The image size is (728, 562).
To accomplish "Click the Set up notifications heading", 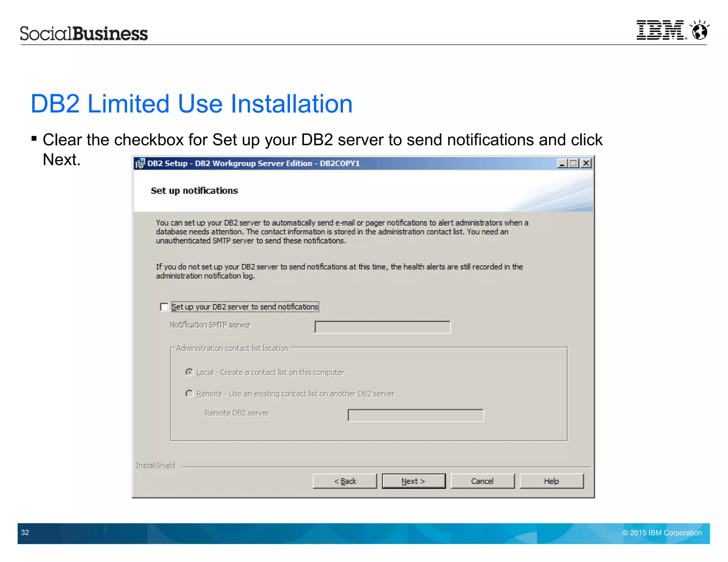I will (194, 191).
